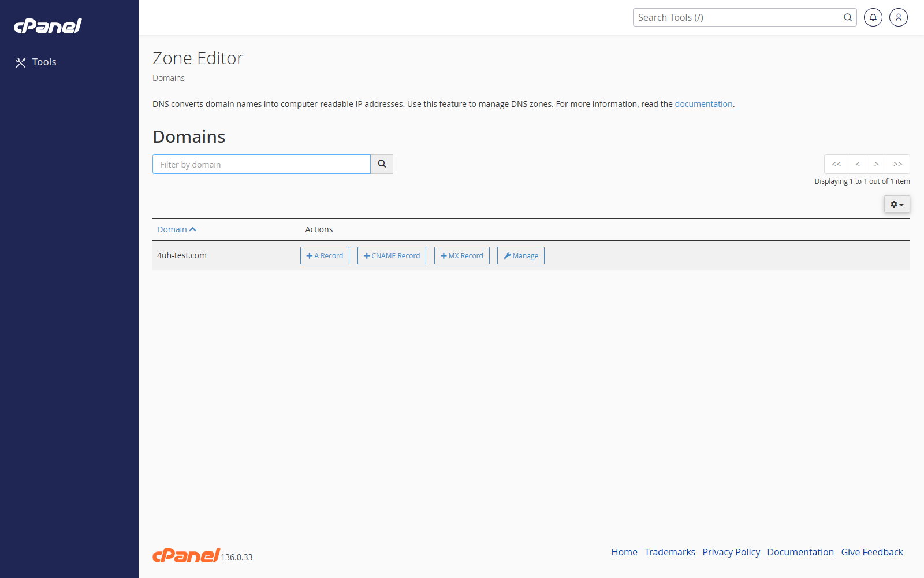Screen dimensions: 924x578
Task: Click the version number 136.0.33
Action: pos(237,557)
